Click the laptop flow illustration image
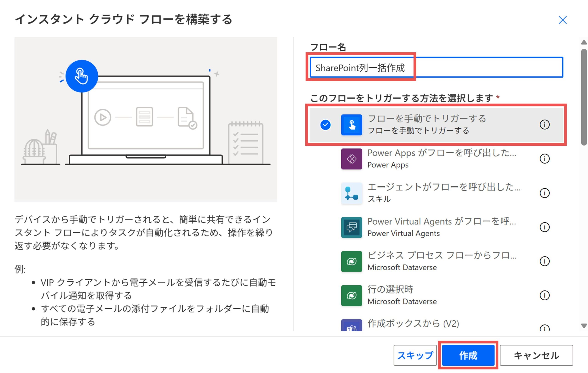This screenshot has width=588, height=373. point(146,120)
